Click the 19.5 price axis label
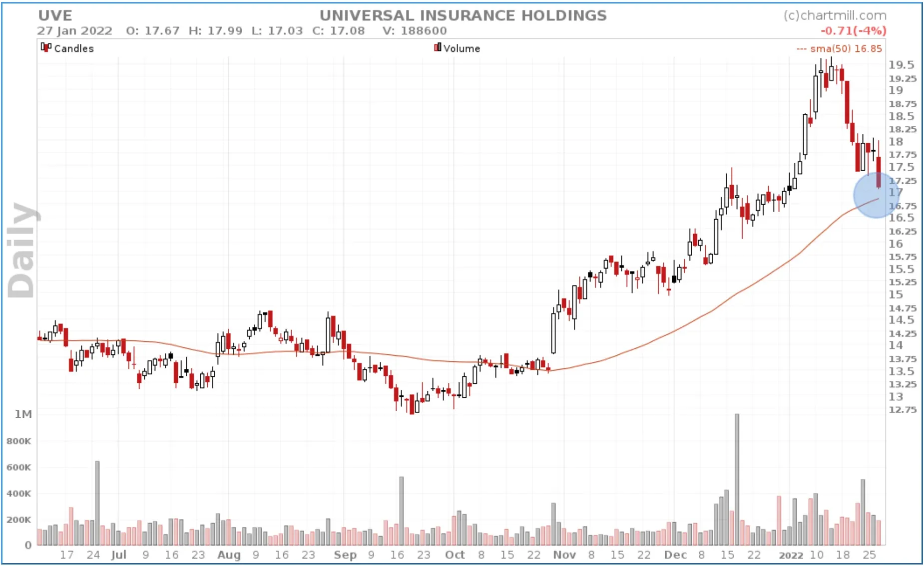The image size is (924, 566). (901, 65)
